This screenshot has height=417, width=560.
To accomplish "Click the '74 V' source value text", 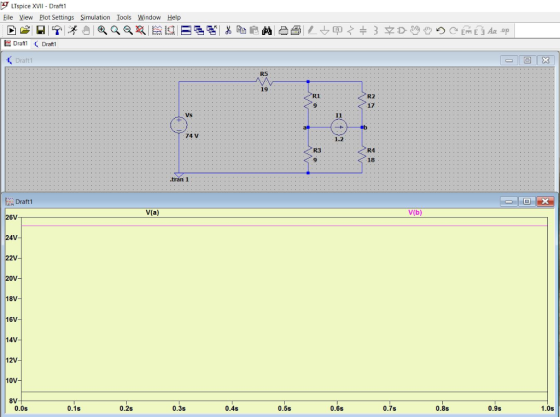I will [x=192, y=136].
